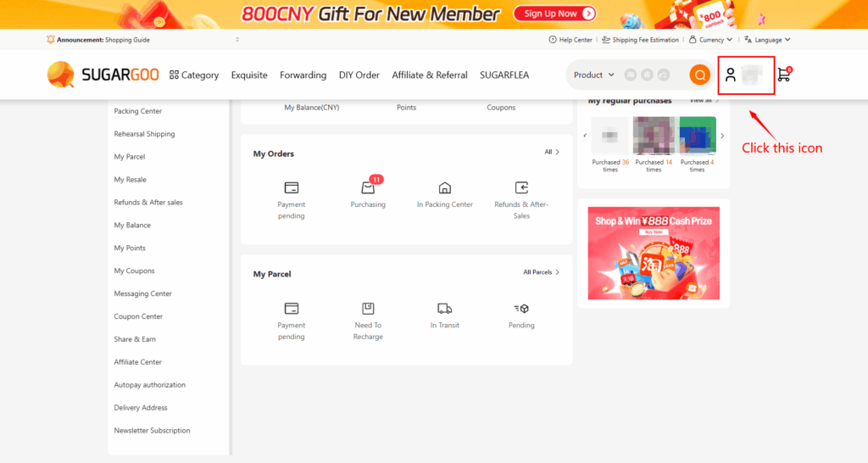Click View all regular purchases
The height and width of the screenshot is (463, 868).
[x=704, y=101]
